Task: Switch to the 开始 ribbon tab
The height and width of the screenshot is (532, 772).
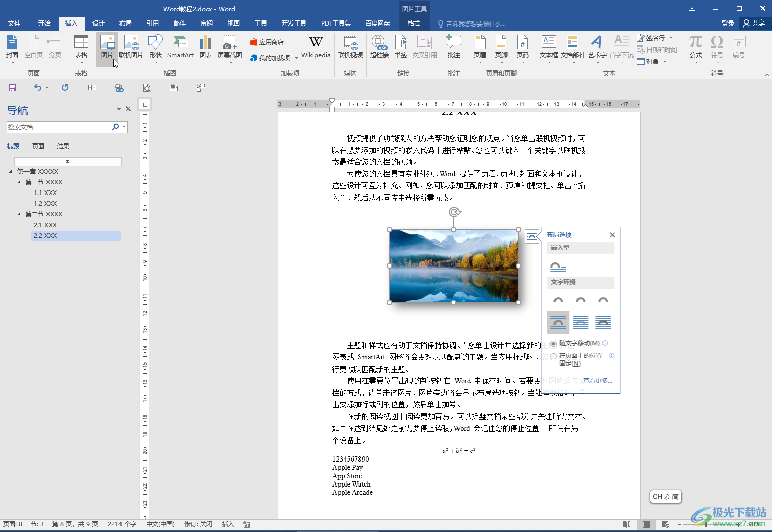Action: point(44,23)
